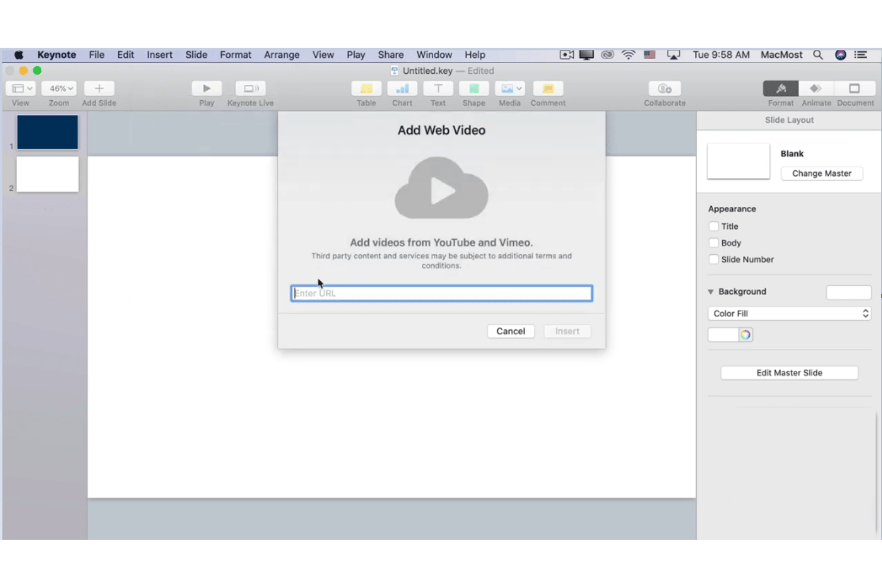This screenshot has width=882, height=588.
Task: Click the background fill color well
Action: [x=723, y=335]
